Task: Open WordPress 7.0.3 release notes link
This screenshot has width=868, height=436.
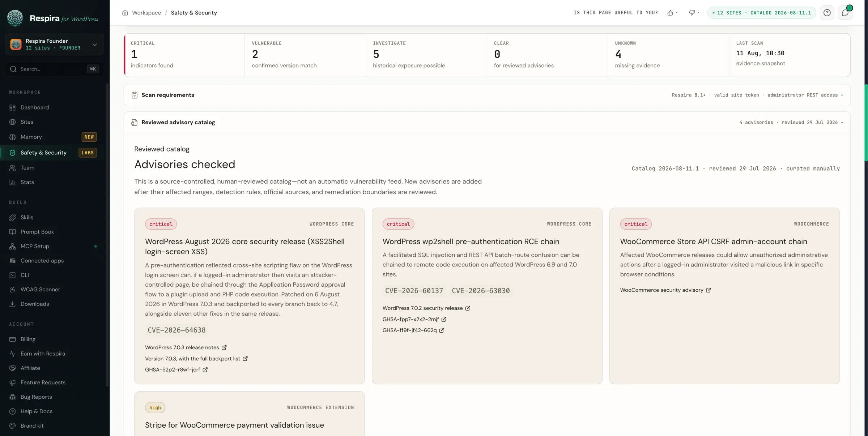Action: 186,347
